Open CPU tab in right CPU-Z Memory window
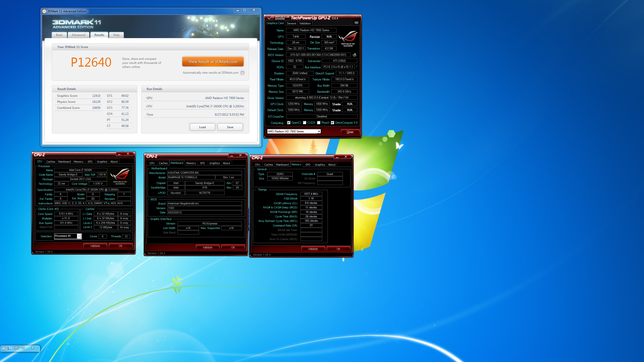The height and width of the screenshot is (362, 644). pyautogui.click(x=257, y=165)
